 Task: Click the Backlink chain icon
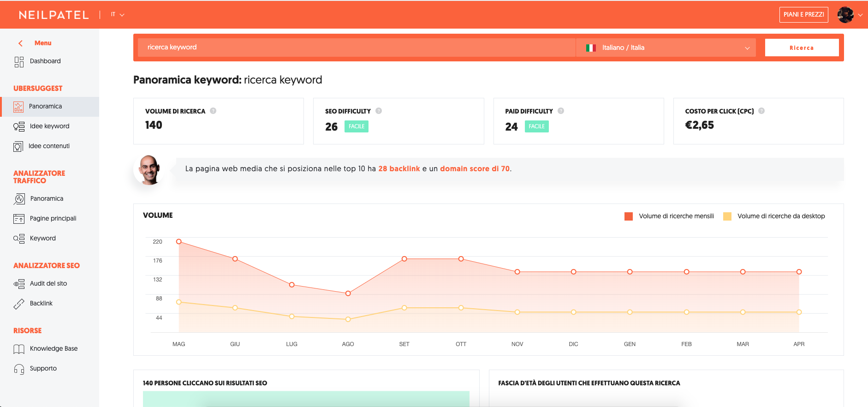click(x=19, y=304)
